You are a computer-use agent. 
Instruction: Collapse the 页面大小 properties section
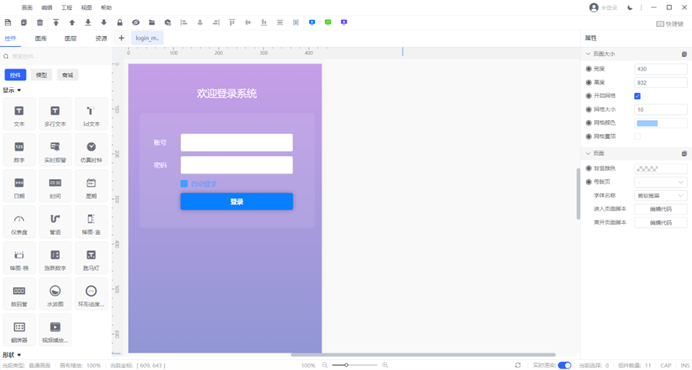point(588,54)
